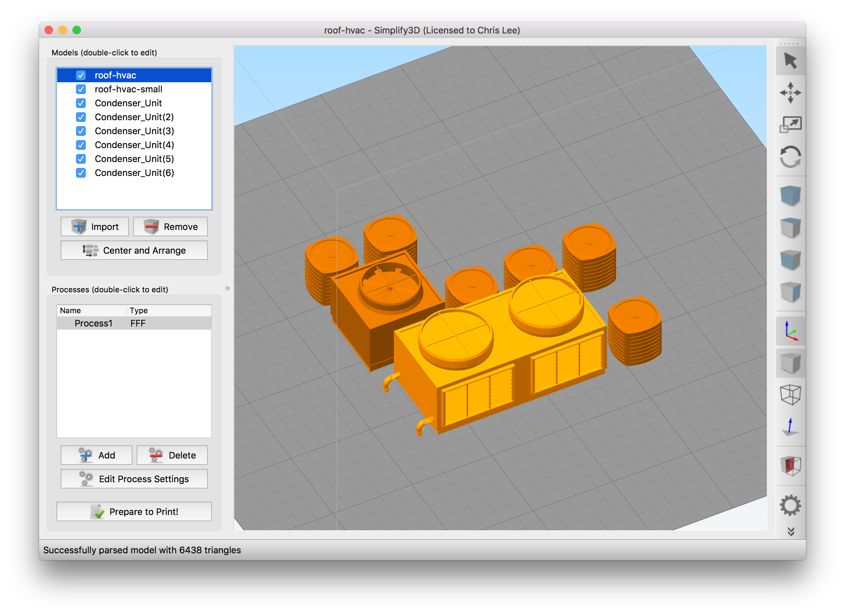Uncheck the Condenser_Unit(5) checkbox
845x616 pixels.
81,159
